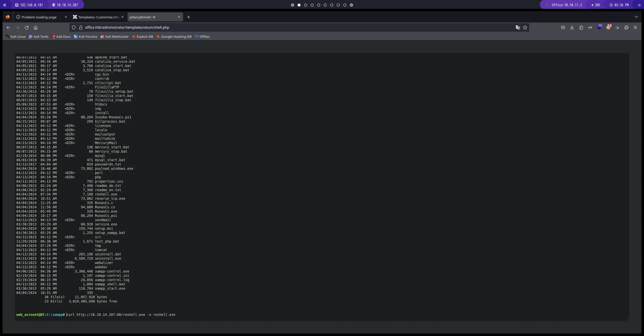The height and width of the screenshot is (336, 644).
Task: Open the Extensions puzzle-piece icon
Action: click(581, 27)
